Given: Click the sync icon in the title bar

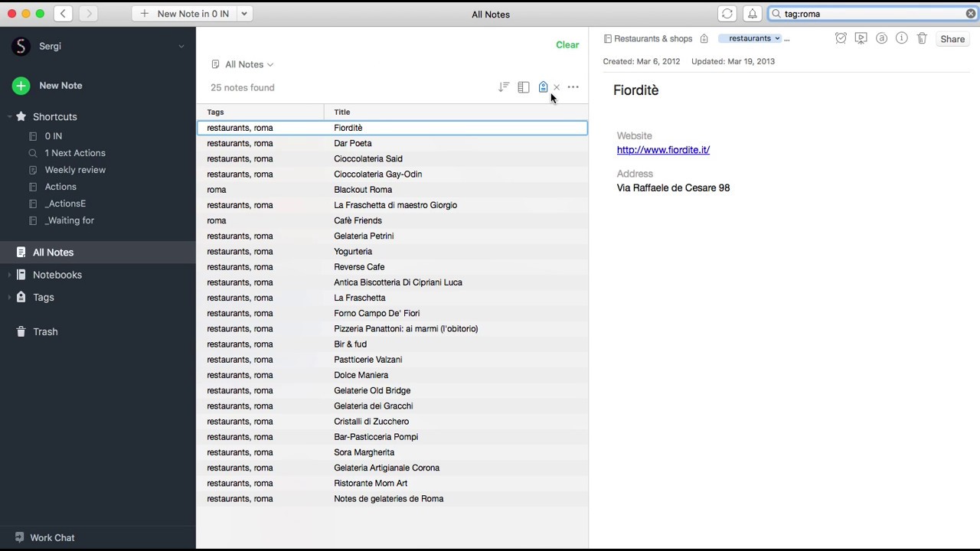Looking at the screenshot, I should [x=727, y=14].
